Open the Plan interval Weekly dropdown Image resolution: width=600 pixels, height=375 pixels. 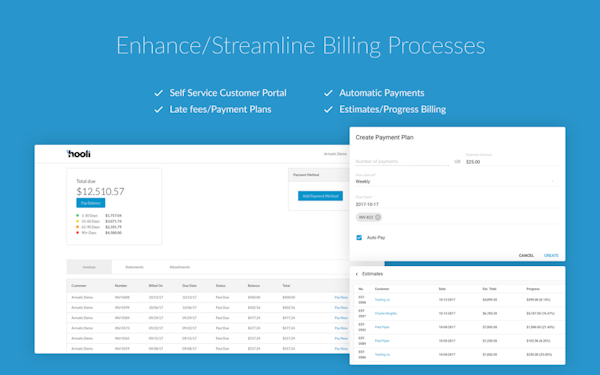tap(457, 181)
